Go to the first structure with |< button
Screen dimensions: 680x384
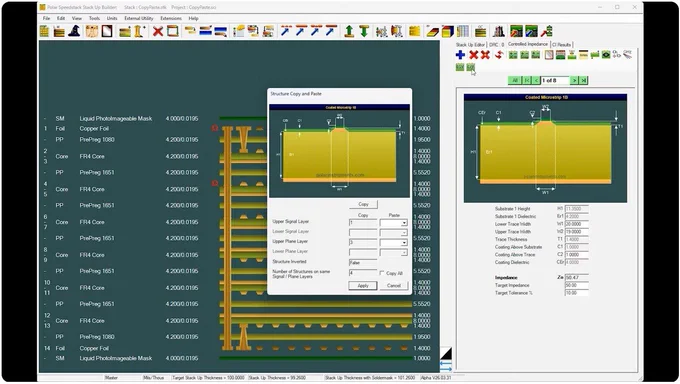click(x=527, y=80)
